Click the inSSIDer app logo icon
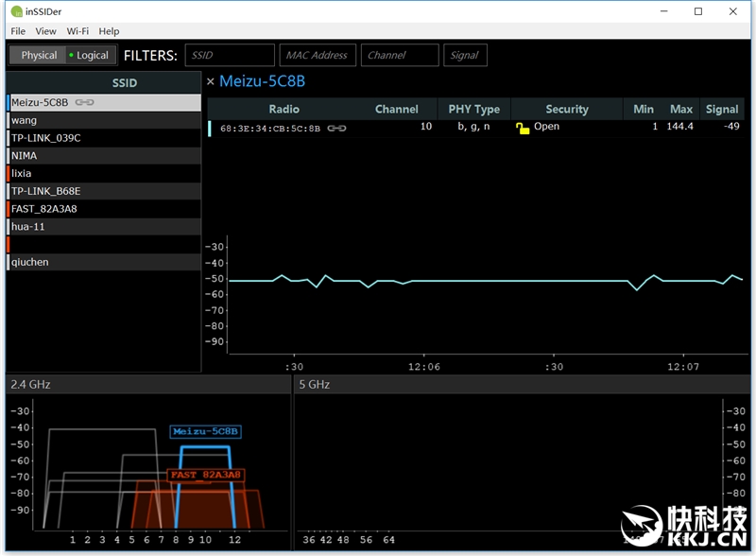Viewport: 756px width, 556px height. pyautogui.click(x=16, y=11)
